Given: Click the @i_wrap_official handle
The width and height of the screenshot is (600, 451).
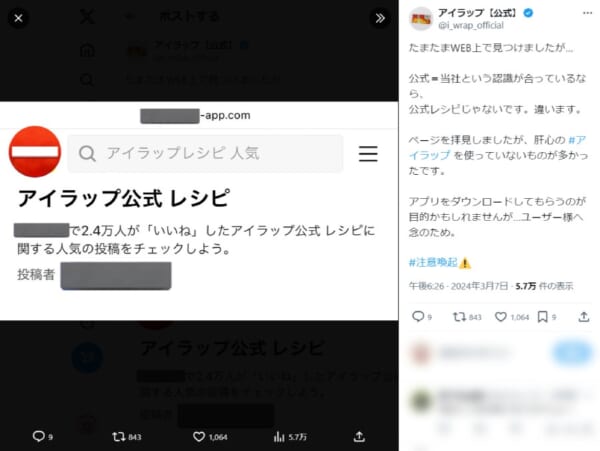Looking at the screenshot, I should [471, 26].
